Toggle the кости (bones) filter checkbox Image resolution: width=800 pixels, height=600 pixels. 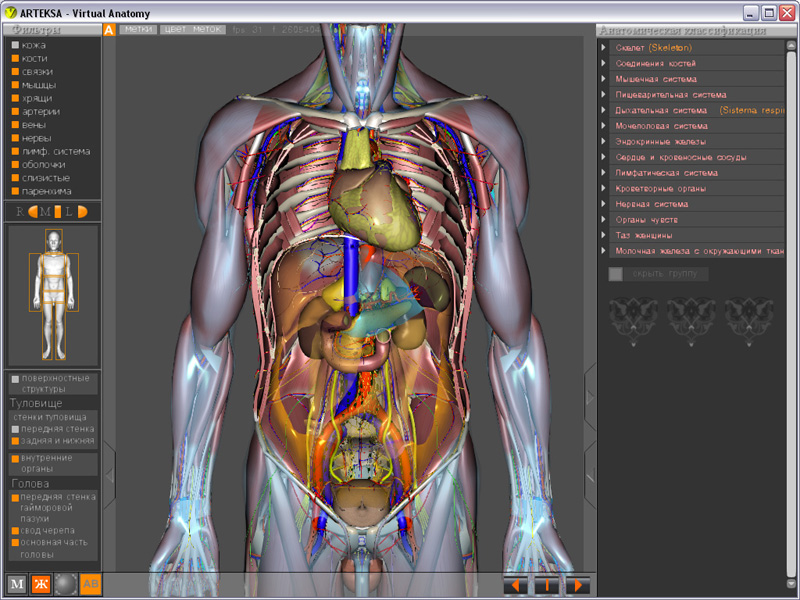[x=15, y=59]
